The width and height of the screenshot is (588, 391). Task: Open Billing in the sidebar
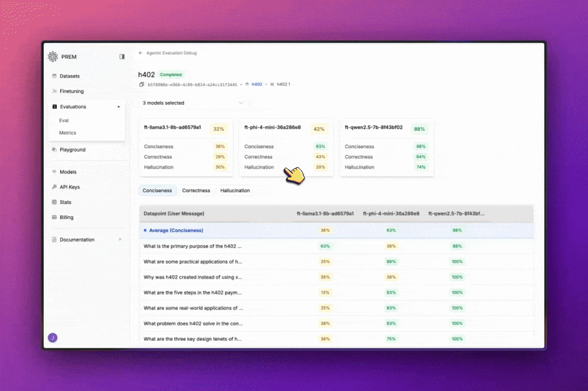coord(66,217)
